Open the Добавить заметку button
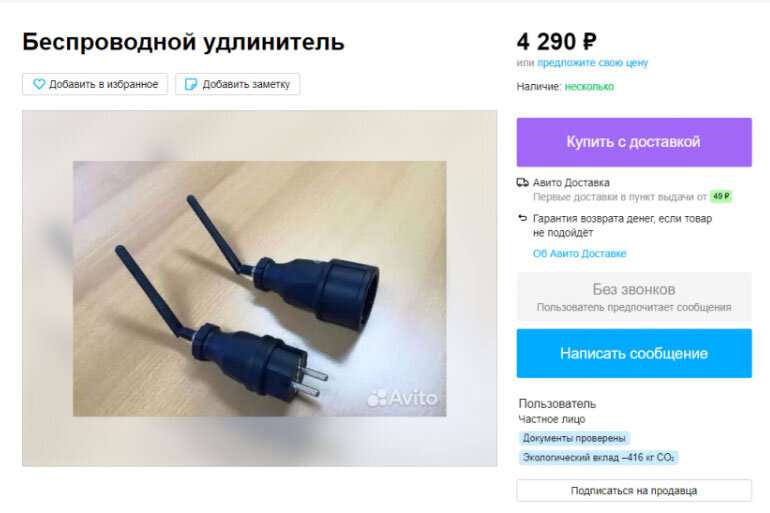 click(x=238, y=84)
